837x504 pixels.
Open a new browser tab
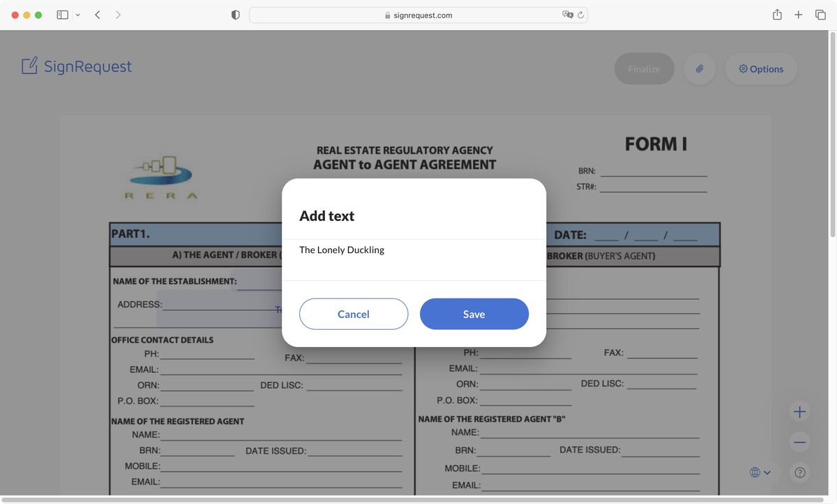click(798, 14)
